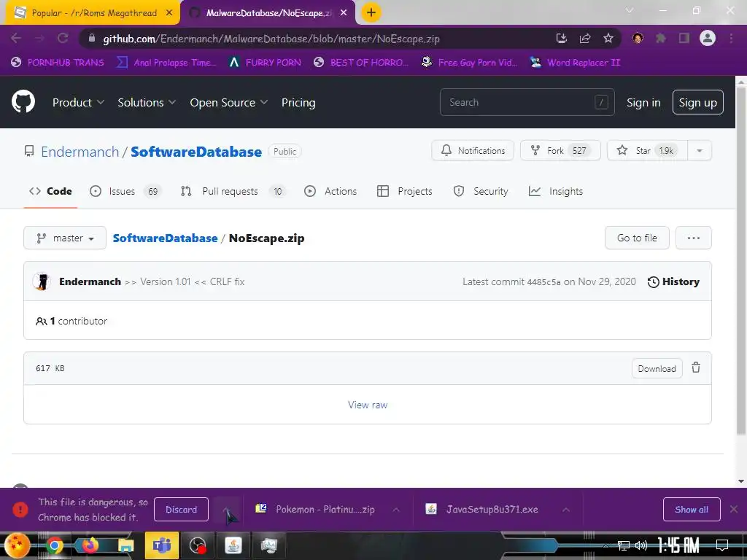
Task: Click the volume icon in system tray
Action: pos(640,545)
